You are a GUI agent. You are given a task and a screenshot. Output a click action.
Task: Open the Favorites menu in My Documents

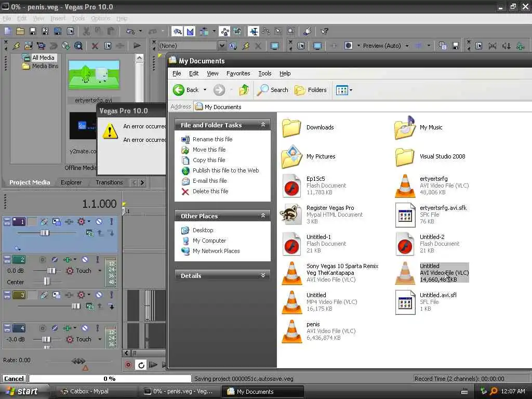[x=238, y=73]
